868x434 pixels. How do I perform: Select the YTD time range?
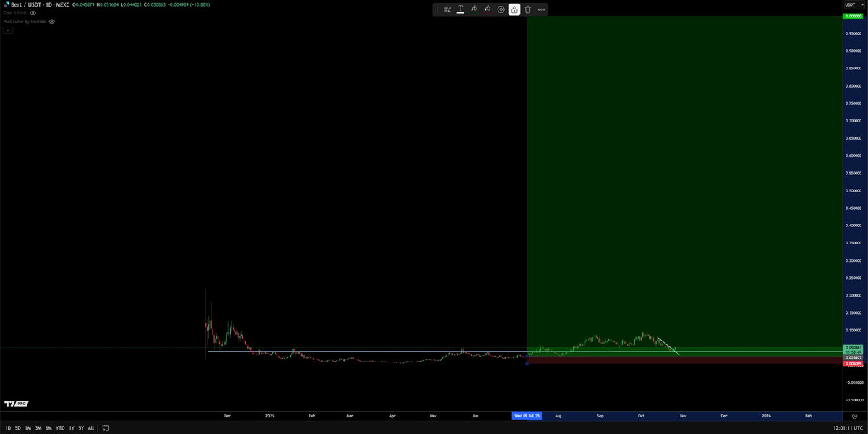point(60,427)
